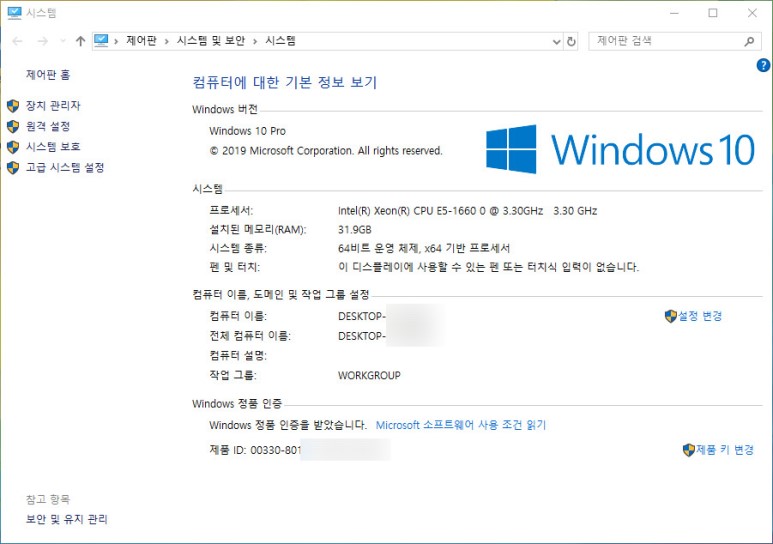This screenshot has width=773, height=544.
Task: Go up one level with up arrow
Action: click(80, 41)
